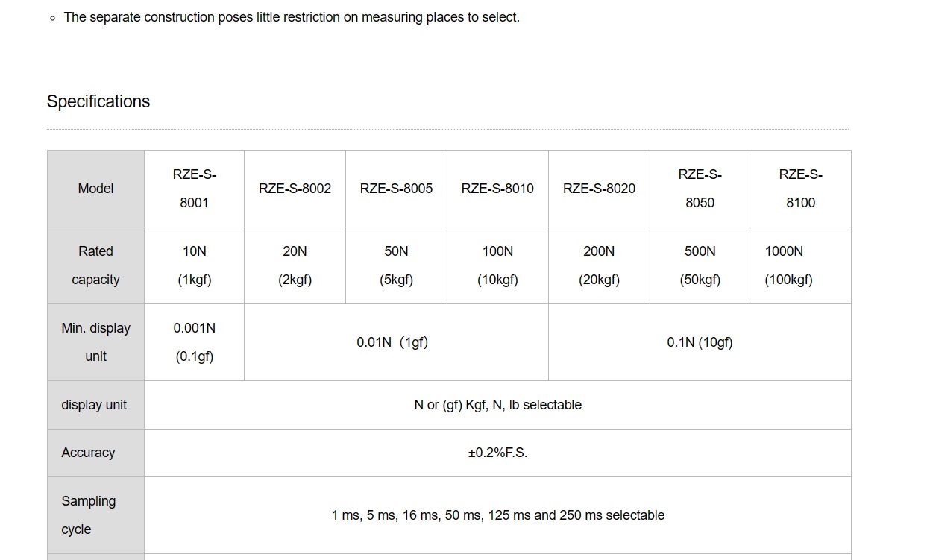
Task: Click the Specifications heading
Action: (x=98, y=101)
